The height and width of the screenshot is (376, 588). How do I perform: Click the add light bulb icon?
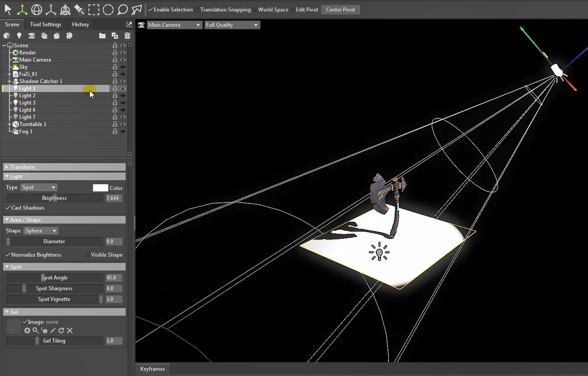pyautogui.click(x=19, y=36)
